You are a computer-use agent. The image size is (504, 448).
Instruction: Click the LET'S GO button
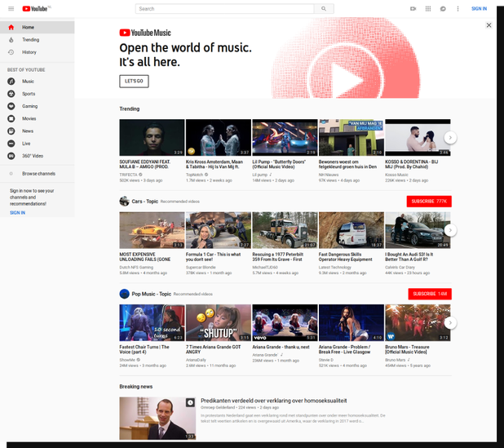tap(134, 81)
